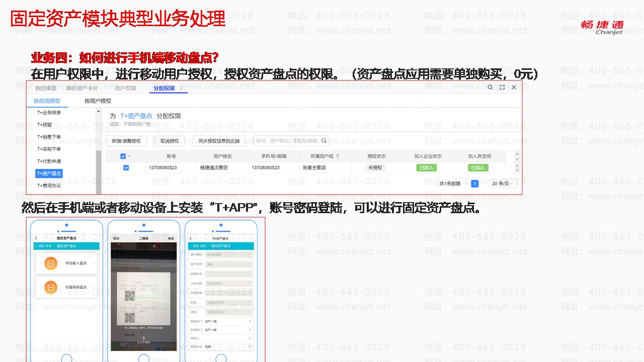Click the 共1条数据 record count text
Viewport: 644px width, 362px height.
click(450, 184)
